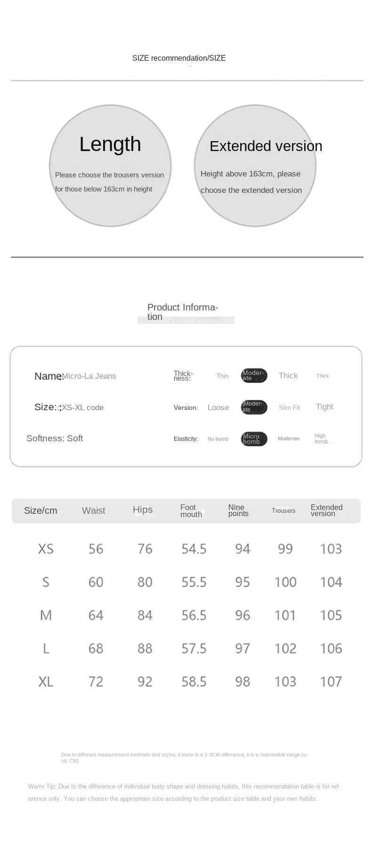Click the Extended version circle graphic
Viewport: 372px width, 868px height.
pos(255,166)
